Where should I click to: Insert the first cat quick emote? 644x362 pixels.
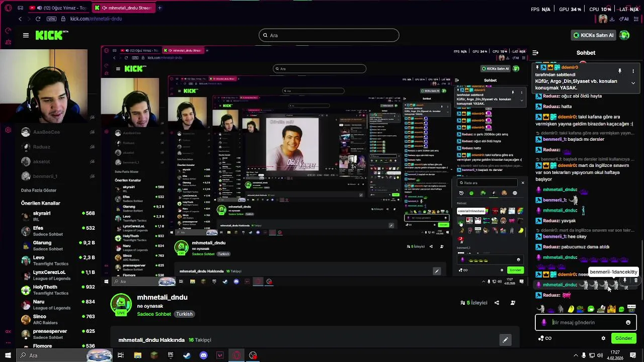pos(541,309)
